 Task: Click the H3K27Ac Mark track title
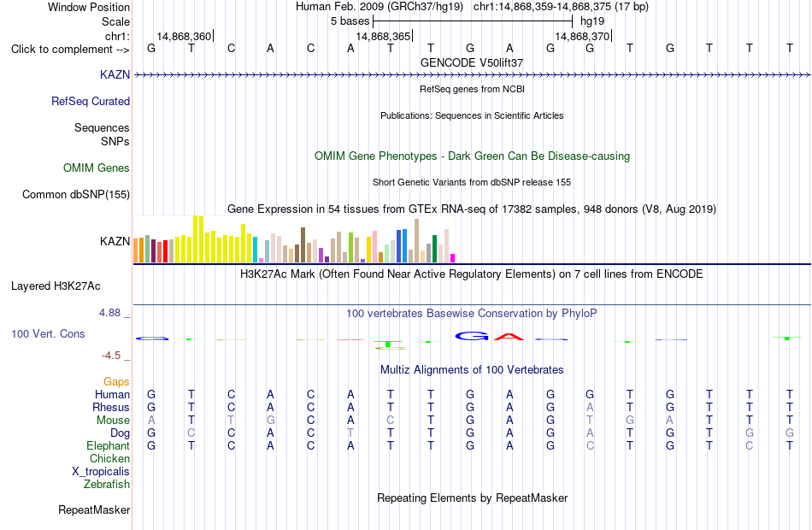pos(472,274)
